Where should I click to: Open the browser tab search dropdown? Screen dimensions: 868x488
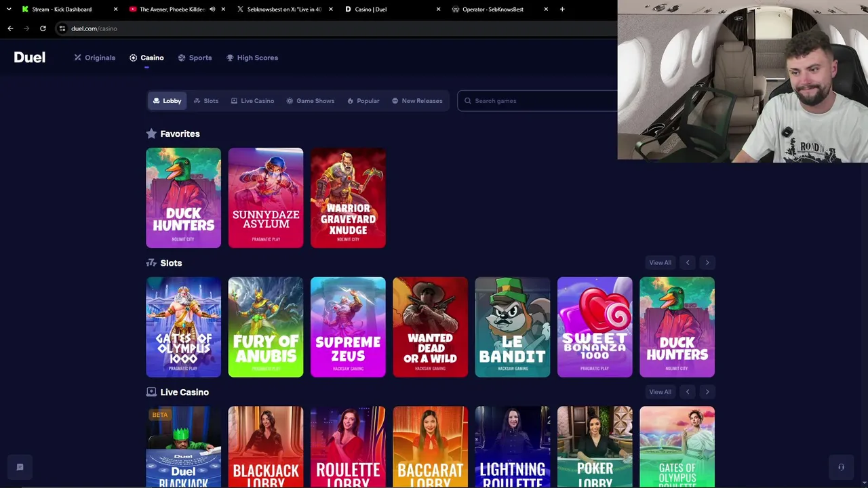[x=9, y=9]
